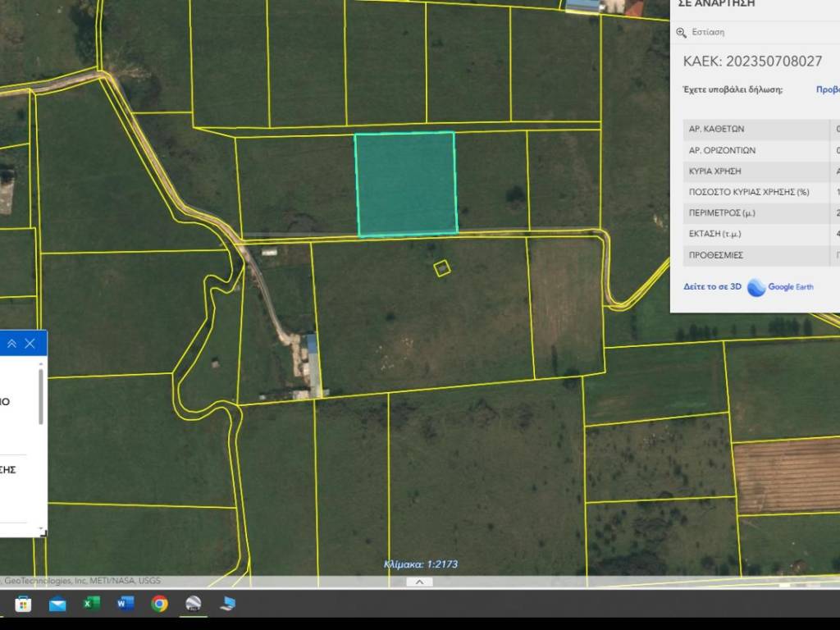
Task: Click the ΠΕΡΙΜΕΤΡΟΣ (μ.) row in popup
Action: click(755, 212)
